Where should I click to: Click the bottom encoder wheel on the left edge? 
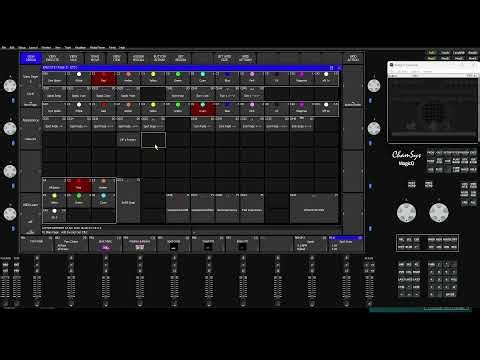(10, 214)
